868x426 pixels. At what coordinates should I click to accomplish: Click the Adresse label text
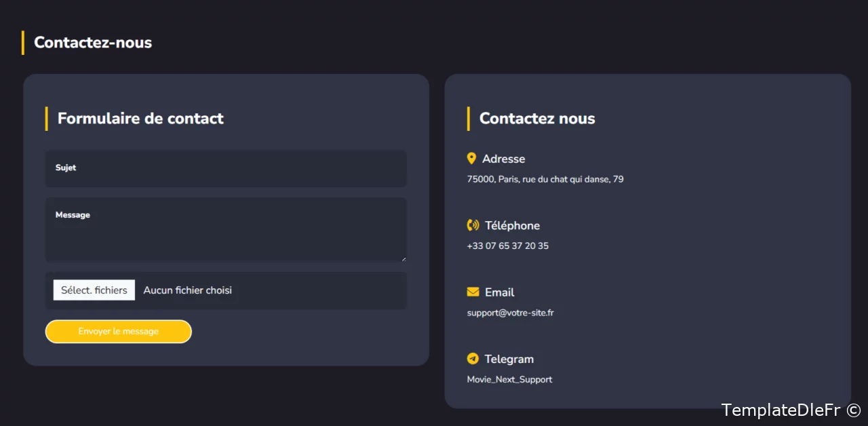(504, 159)
